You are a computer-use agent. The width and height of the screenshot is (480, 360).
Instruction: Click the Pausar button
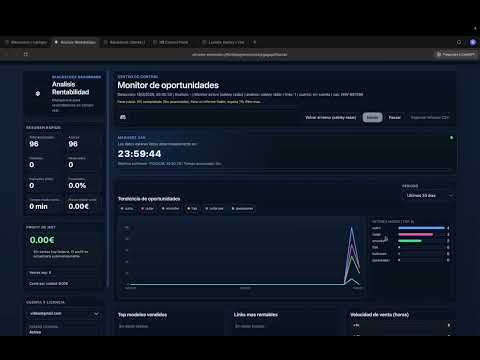coord(395,117)
